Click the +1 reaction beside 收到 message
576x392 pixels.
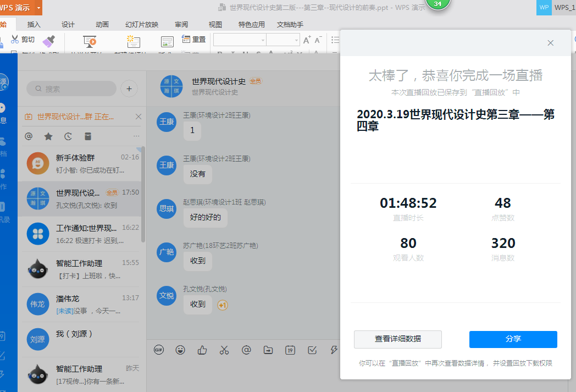(x=223, y=305)
